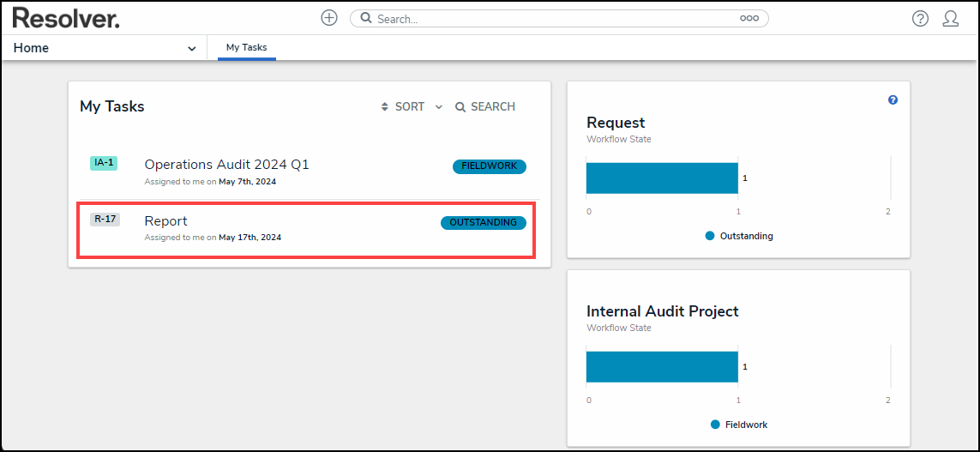Switch to the My Tasks tab

(246, 48)
